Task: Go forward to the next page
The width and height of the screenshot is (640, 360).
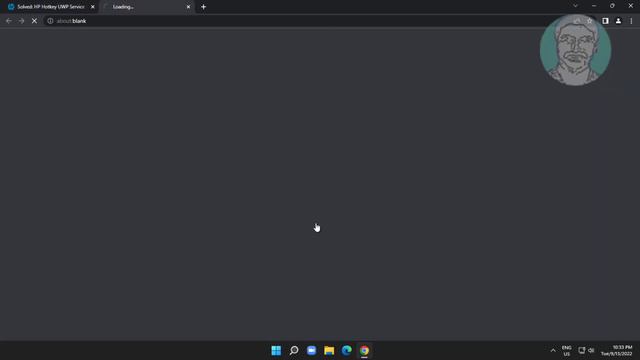Action: click(21, 21)
